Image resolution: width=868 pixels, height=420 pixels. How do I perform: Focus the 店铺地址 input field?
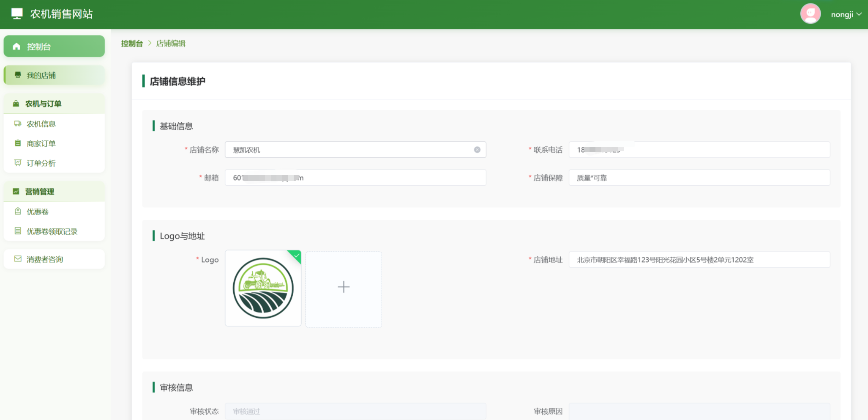pyautogui.click(x=699, y=260)
